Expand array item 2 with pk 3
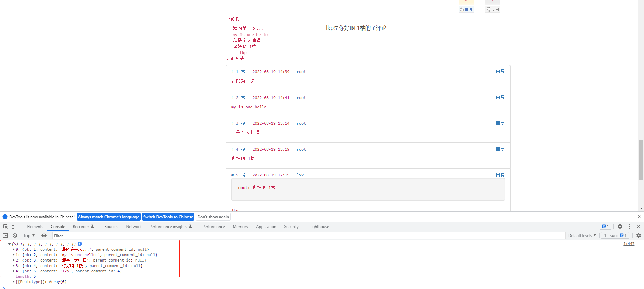Image resolution: width=644 pixels, height=289 pixels. pos(13,260)
